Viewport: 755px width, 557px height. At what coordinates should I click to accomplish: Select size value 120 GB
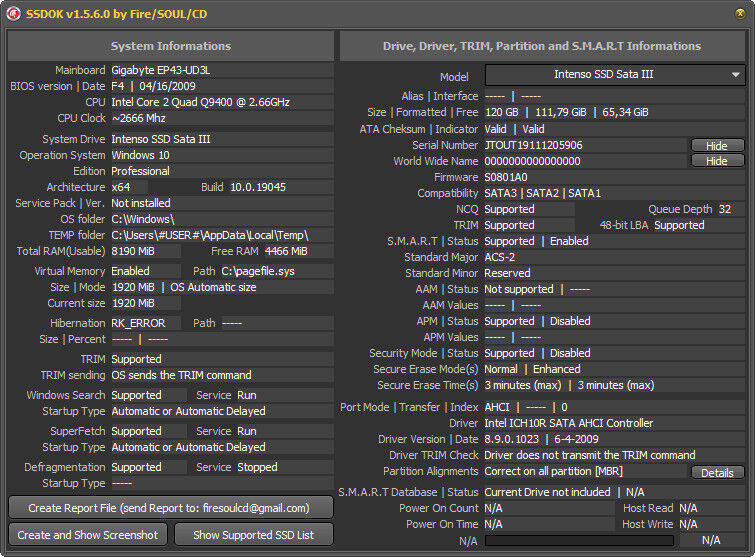[501, 112]
